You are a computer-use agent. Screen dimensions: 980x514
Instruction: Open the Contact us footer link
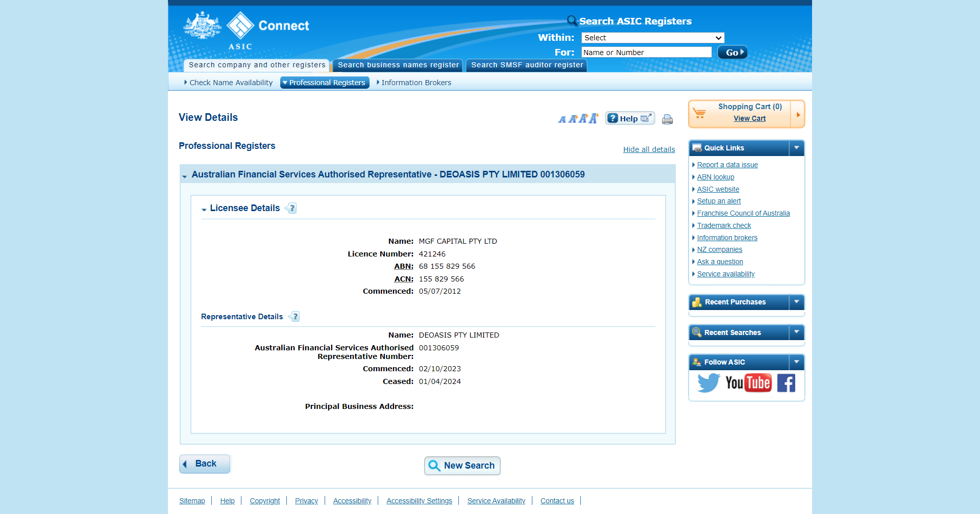click(x=557, y=501)
